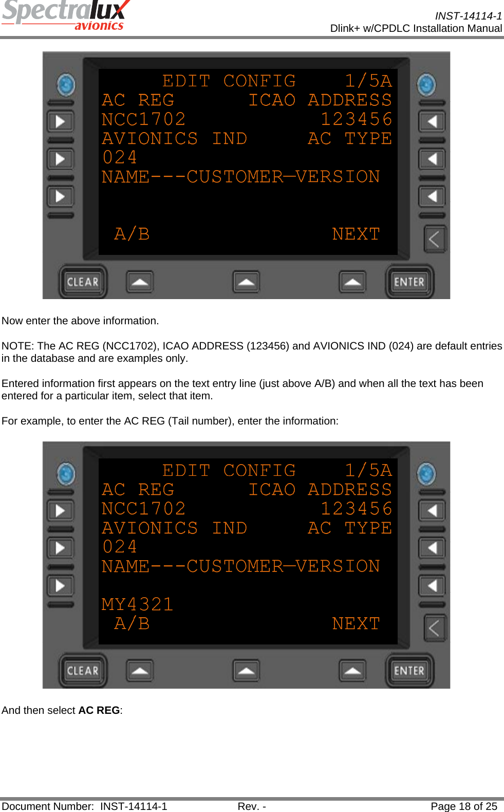
Task: Click NCC1702 on the first device screen
Action: (144, 119)
